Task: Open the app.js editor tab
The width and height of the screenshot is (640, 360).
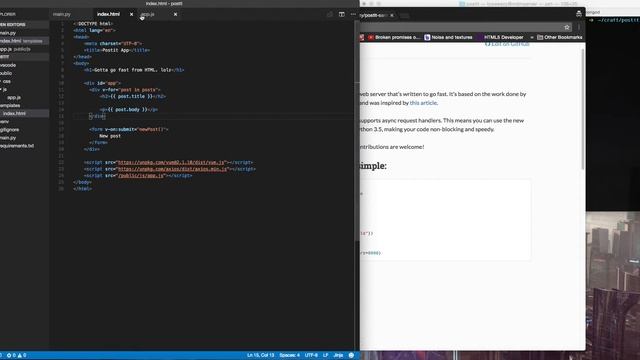Action: point(148,14)
